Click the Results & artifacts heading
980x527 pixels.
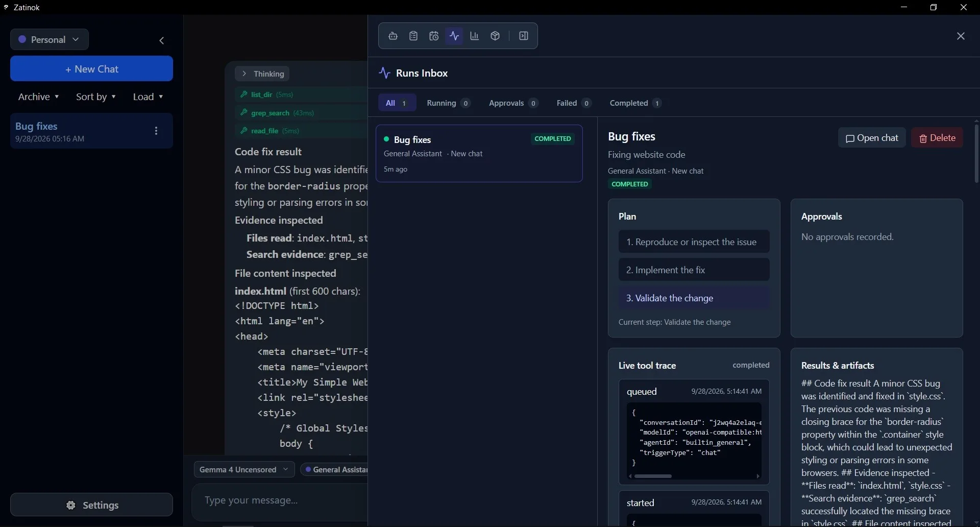(838, 365)
